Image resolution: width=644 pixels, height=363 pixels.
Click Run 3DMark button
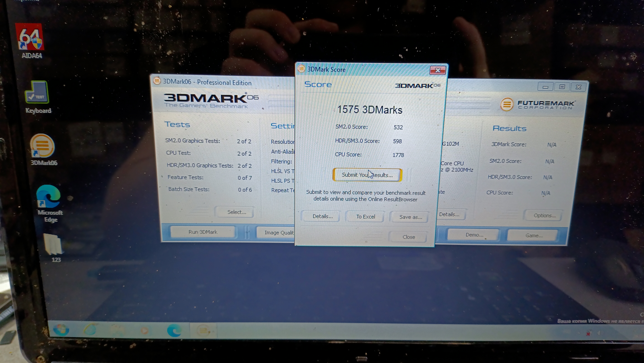(x=203, y=232)
